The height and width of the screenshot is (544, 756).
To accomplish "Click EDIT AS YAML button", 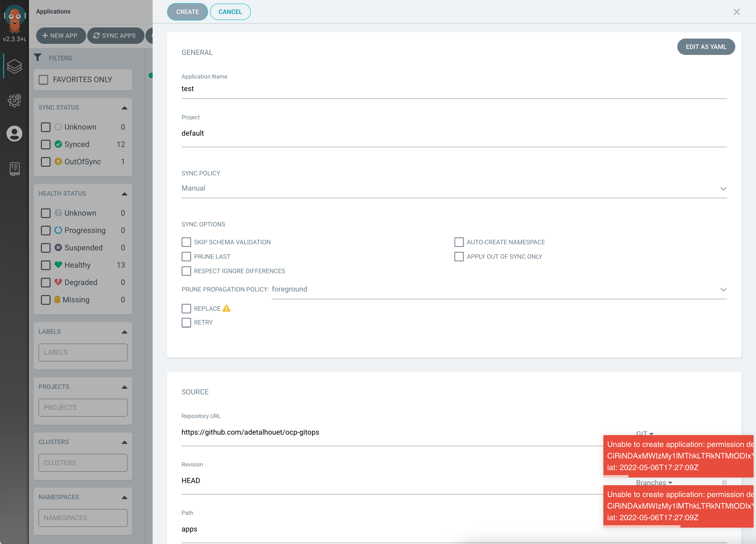I will click(706, 47).
